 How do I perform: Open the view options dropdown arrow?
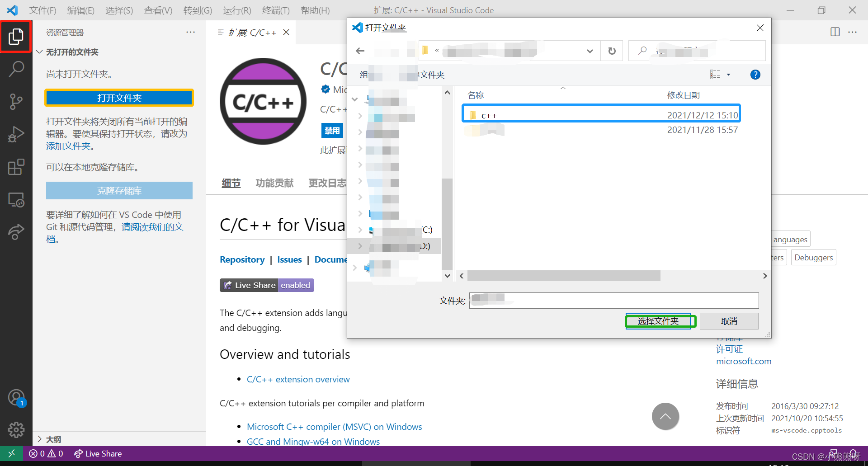pos(728,75)
